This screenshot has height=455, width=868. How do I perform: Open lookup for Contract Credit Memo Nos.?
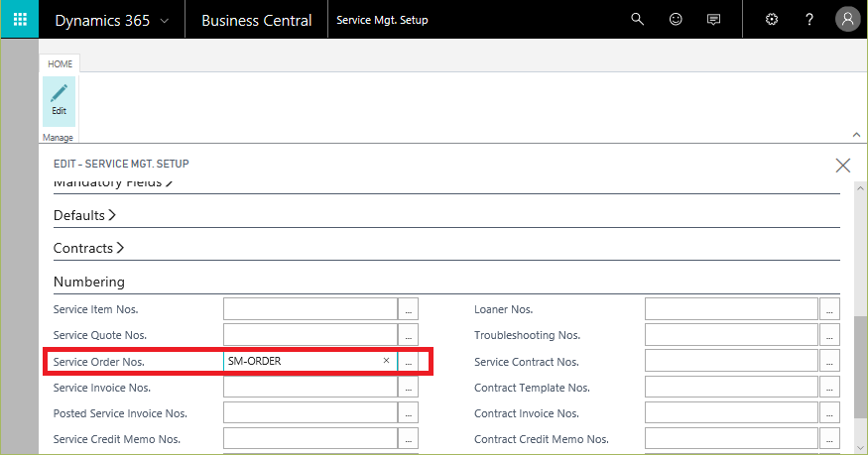pos(829,439)
